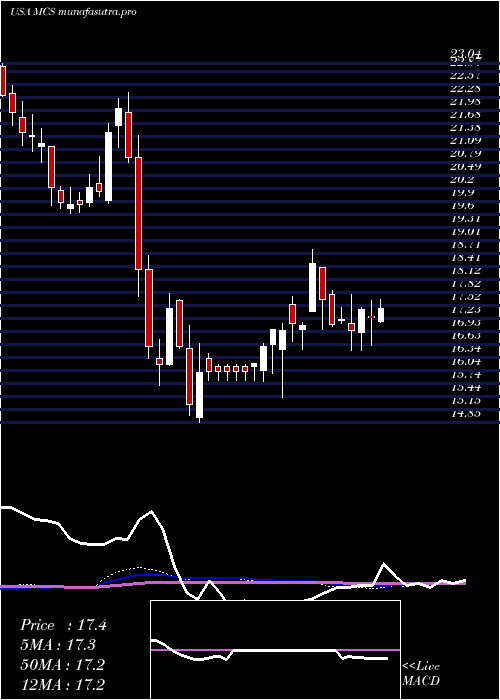500x700 pixels.
Task: Click the 19.01 price axis label
Action: (x=466, y=232)
